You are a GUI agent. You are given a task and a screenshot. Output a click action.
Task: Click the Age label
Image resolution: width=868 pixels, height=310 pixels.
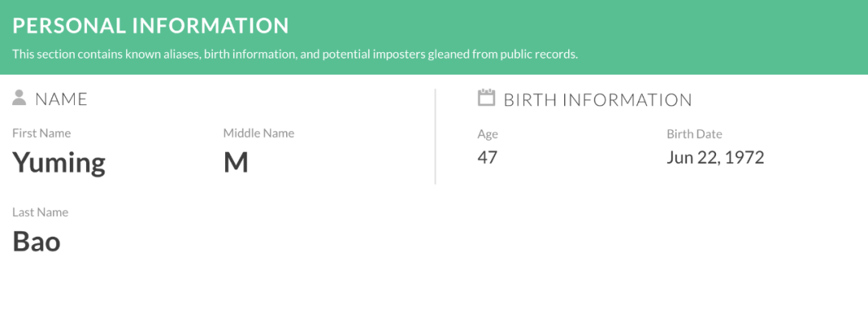point(488,134)
